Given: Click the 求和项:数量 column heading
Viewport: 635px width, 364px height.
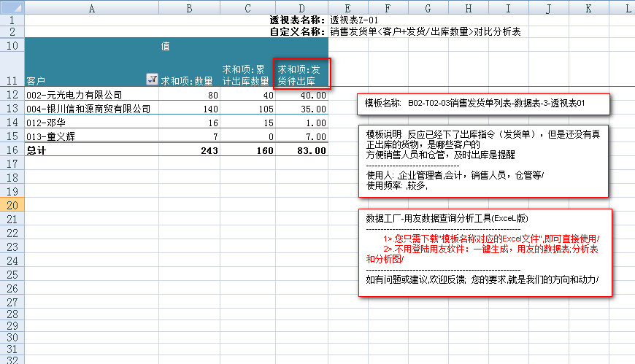Looking at the screenshot, I should [x=188, y=81].
